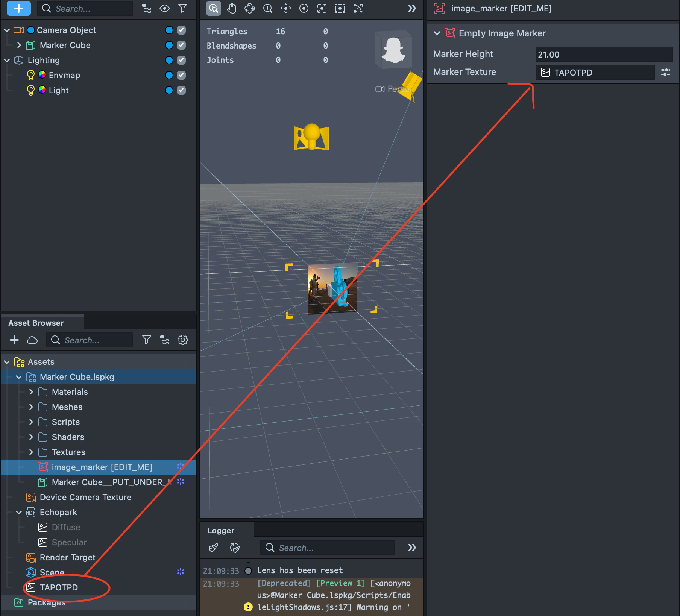Click the Marker Texture TAPOTPD field

pyautogui.click(x=595, y=72)
